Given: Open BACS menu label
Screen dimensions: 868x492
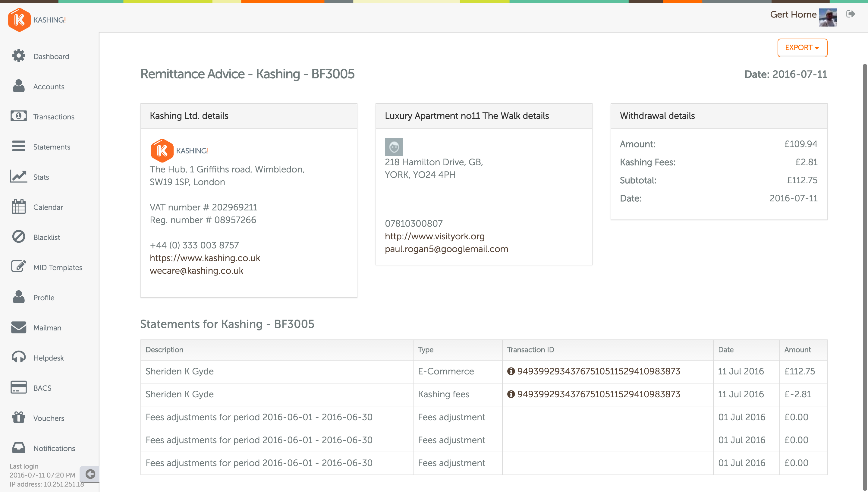Looking at the screenshot, I should click(42, 388).
